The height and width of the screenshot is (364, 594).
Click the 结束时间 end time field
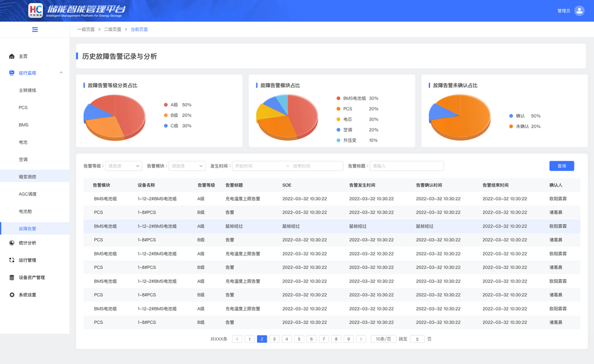(x=318, y=166)
